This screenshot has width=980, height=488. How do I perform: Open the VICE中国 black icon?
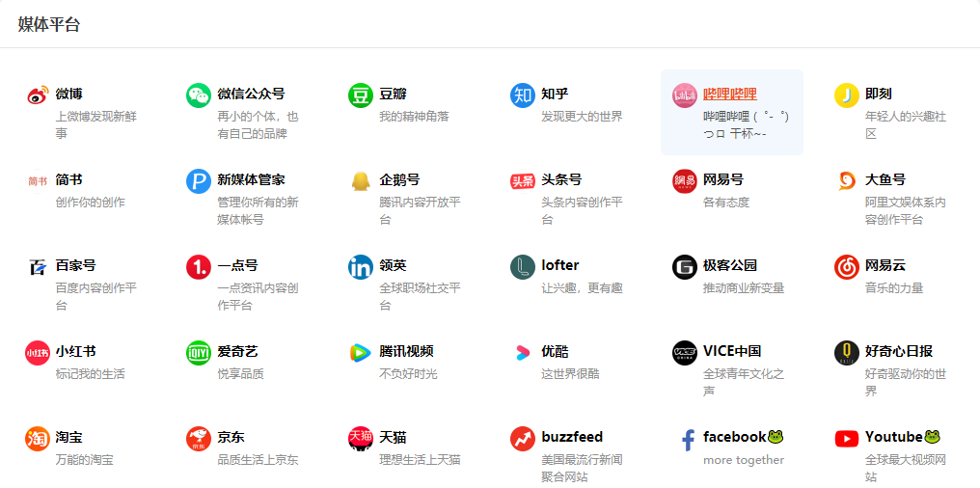pos(685,353)
